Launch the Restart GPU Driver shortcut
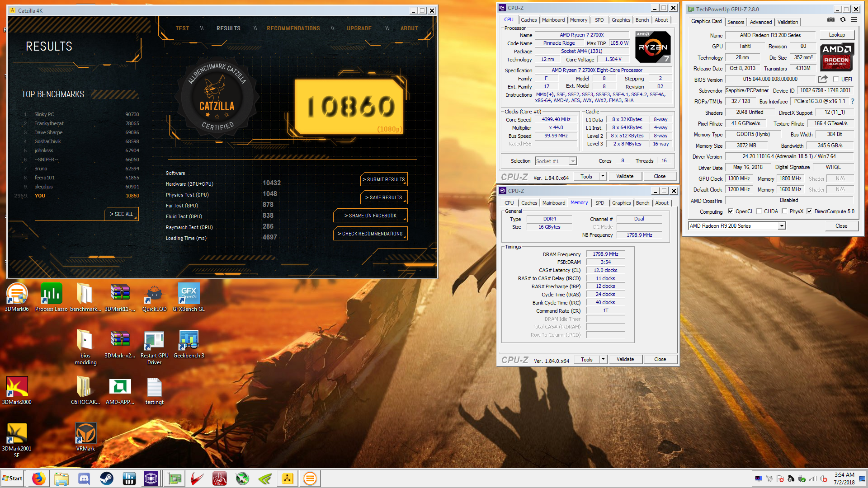 [154, 347]
